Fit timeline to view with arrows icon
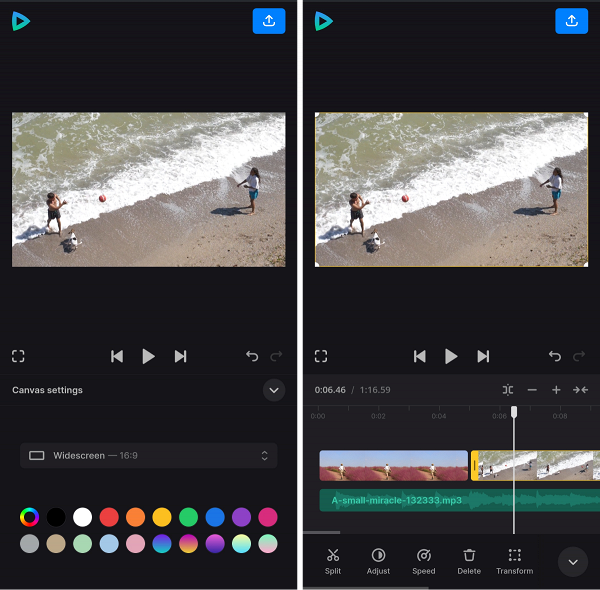Viewport: 600px width, 590px height. pyautogui.click(x=580, y=390)
